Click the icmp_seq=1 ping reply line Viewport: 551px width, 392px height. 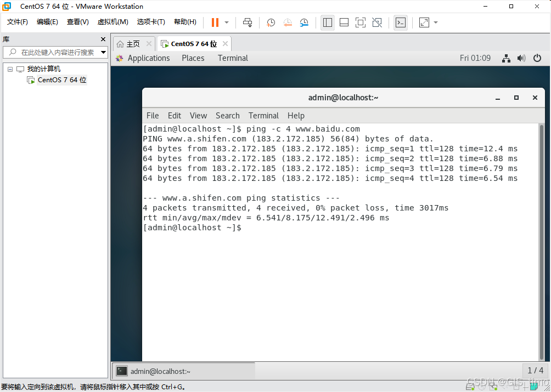click(330, 149)
